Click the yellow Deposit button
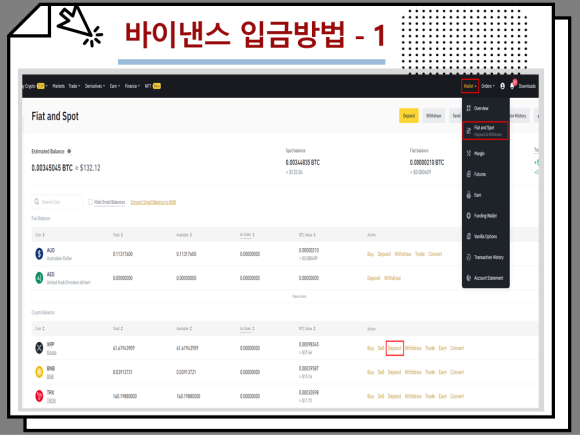This screenshot has width=580, height=435. pos(409,116)
